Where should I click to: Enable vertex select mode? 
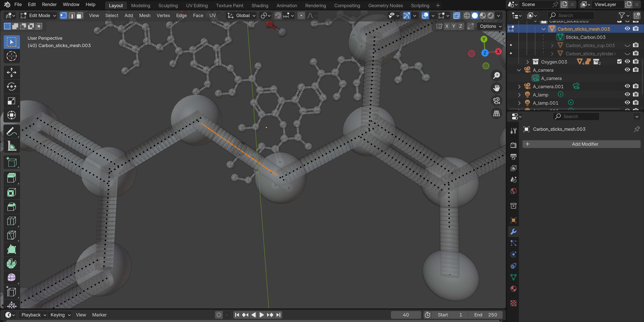[x=64, y=15]
